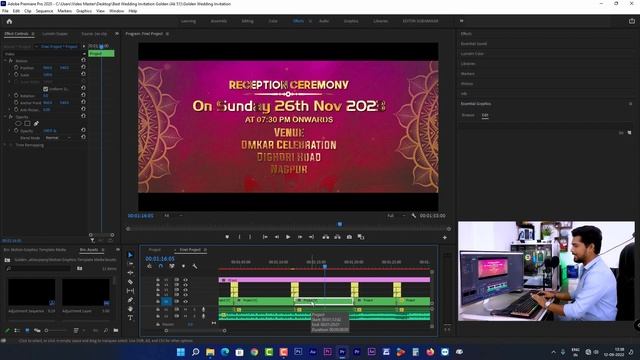This screenshot has height=360, width=640.
Task: Click the Quick Export icon at top right
Action: tap(632, 21)
